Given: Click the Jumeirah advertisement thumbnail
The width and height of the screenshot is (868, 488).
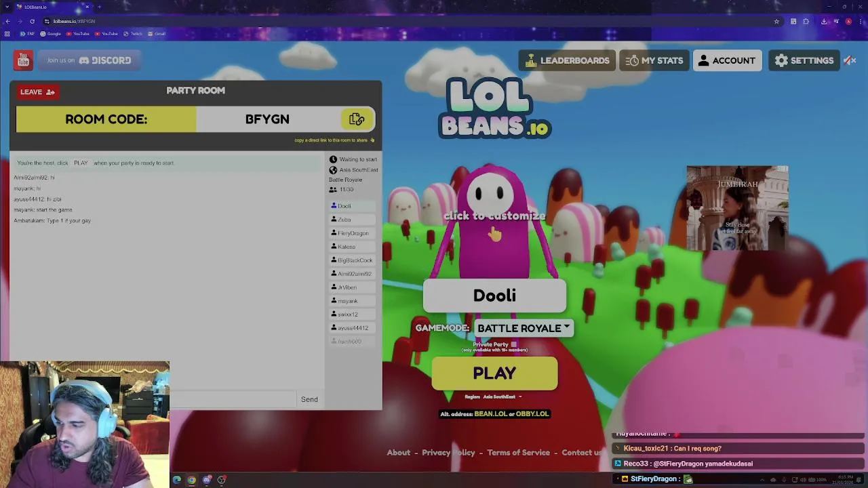Looking at the screenshot, I should point(737,208).
